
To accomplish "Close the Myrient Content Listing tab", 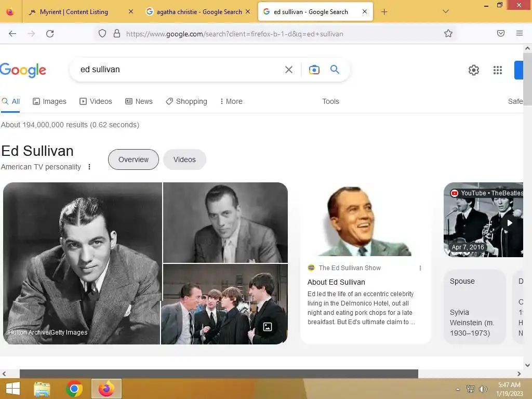I will coord(130,11).
